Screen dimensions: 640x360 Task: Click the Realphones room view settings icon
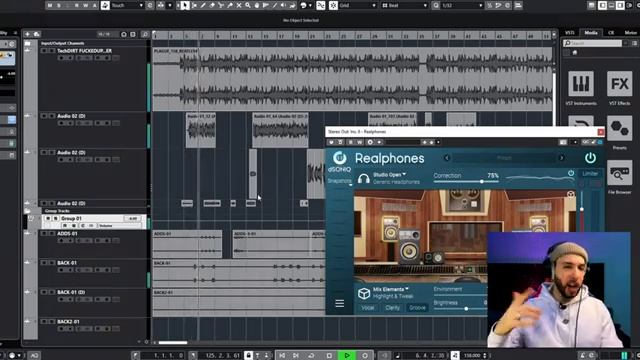click(x=571, y=194)
